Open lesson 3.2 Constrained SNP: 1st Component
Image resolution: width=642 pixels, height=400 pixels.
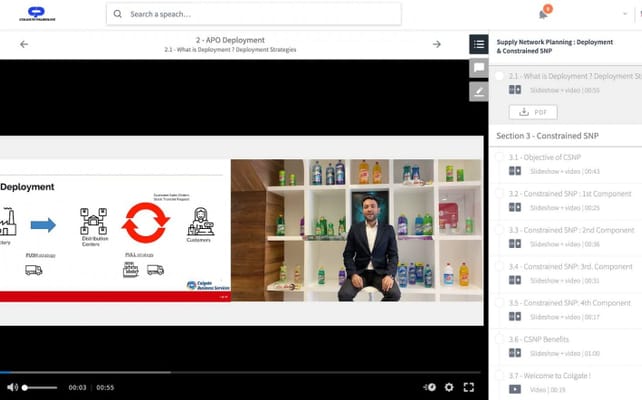tap(570, 193)
